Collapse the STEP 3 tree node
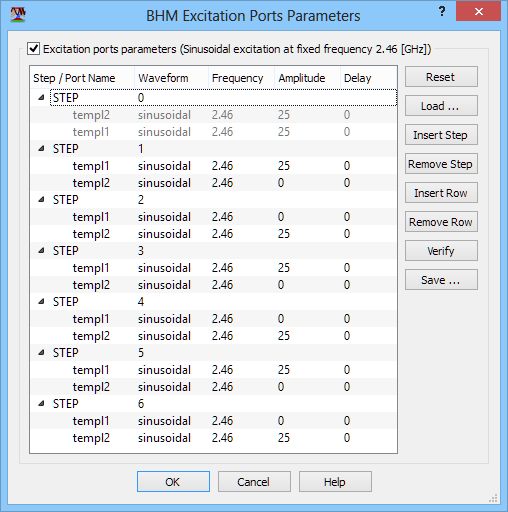This screenshot has width=508, height=512. coord(41,250)
